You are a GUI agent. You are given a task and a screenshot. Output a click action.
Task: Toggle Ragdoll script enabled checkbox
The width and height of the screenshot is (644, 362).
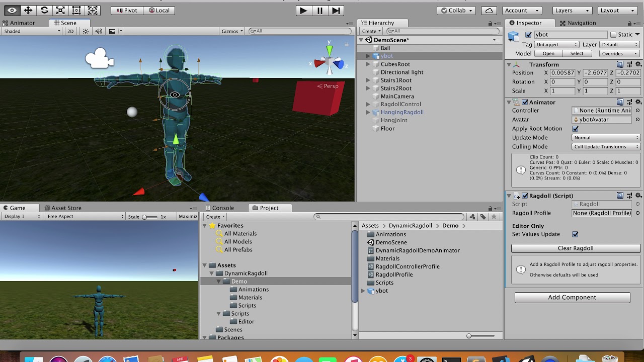(525, 196)
